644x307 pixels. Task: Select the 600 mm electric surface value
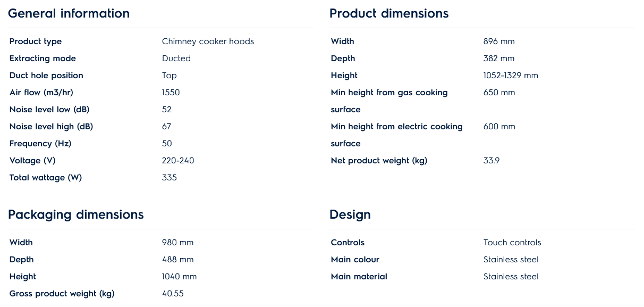[499, 127]
